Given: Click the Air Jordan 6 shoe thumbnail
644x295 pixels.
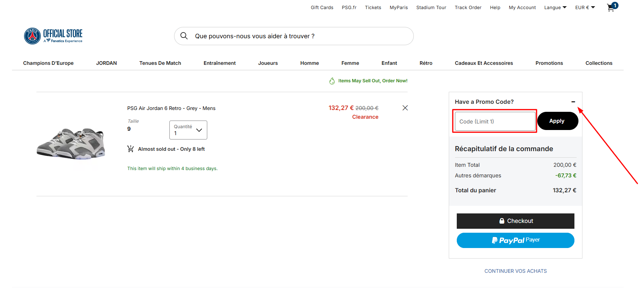Looking at the screenshot, I should click(71, 143).
